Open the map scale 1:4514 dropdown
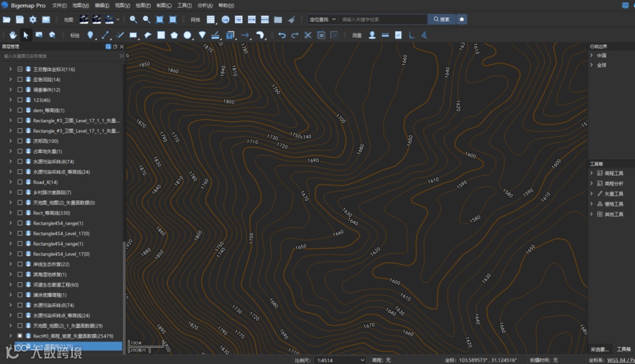Viewport: 635px width, 364px height. pyautogui.click(x=340, y=360)
